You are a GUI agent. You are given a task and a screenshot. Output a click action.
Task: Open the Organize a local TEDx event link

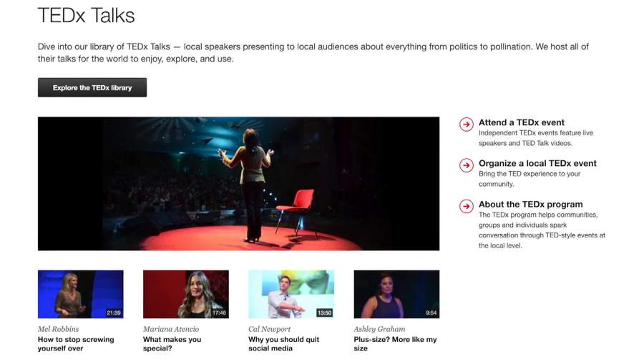tap(537, 163)
